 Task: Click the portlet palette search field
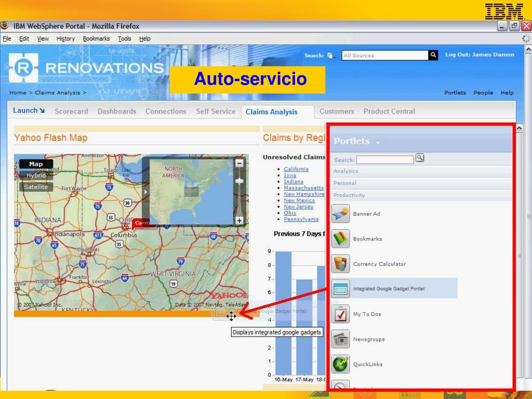pyautogui.click(x=385, y=160)
